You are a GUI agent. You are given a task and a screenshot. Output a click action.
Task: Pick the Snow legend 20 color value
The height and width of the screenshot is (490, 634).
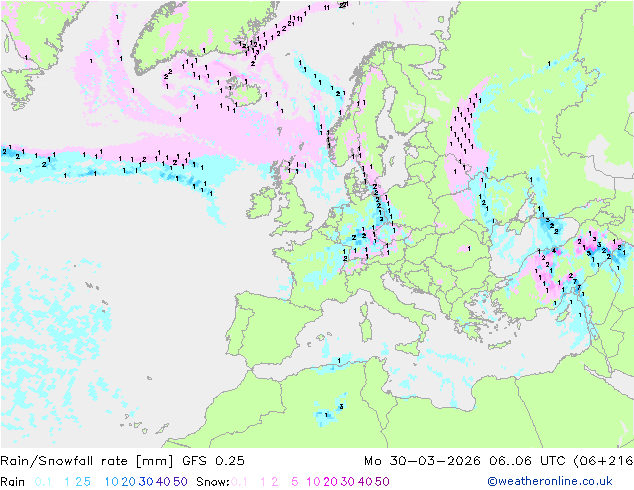click(330, 482)
